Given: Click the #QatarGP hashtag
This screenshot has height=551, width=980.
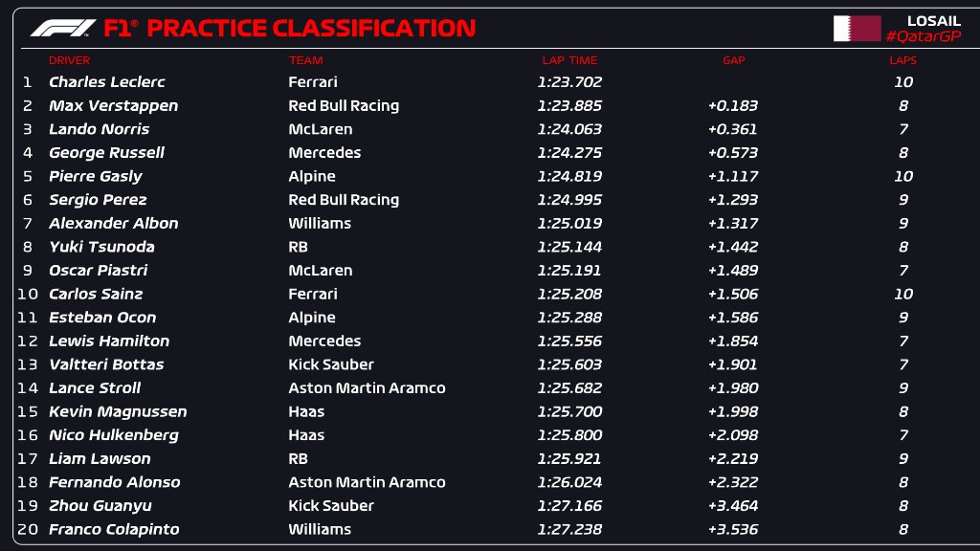Looking at the screenshot, I should point(923,36).
